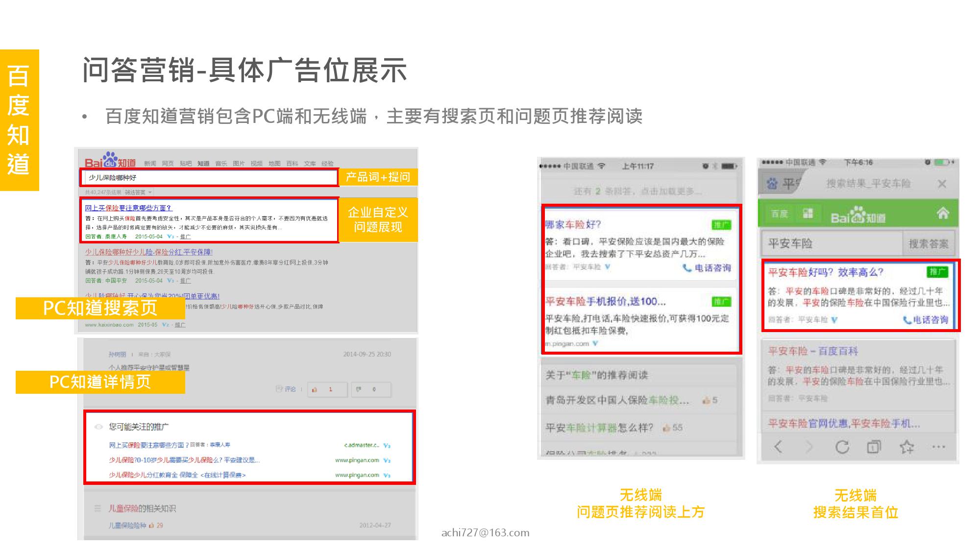Image resolution: width=980 pixels, height=551 pixels.
Task: Open the mobile ad 平安车险手机报价,送100...
Action: point(606,301)
